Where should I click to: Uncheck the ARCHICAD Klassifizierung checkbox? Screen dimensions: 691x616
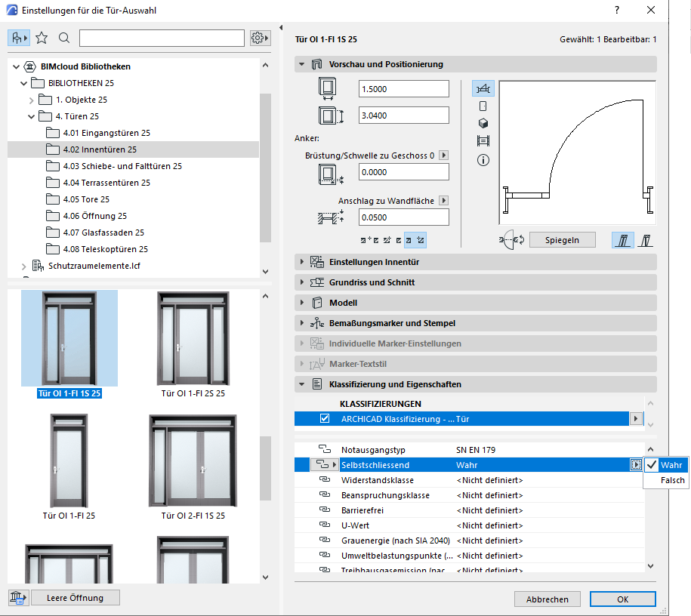pos(324,418)
